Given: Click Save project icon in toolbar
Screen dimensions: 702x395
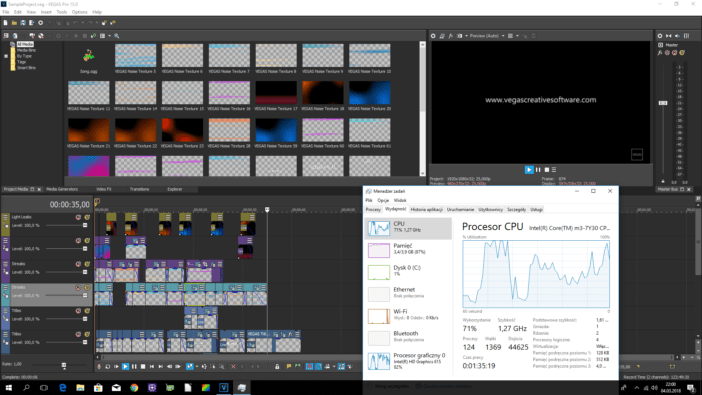Looking at the screenshot, I should pyautogui.click(x=23, y=22).
